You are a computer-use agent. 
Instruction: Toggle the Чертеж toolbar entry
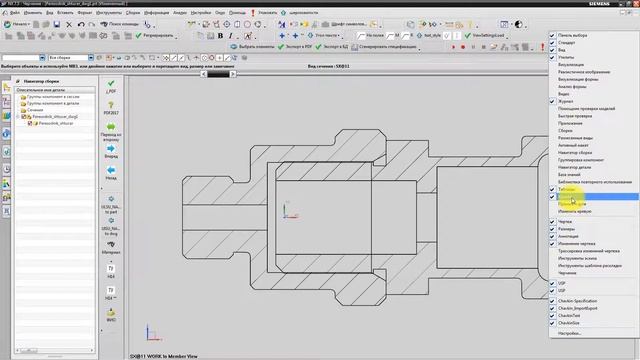pyautogui.click(x=594, y=222)
